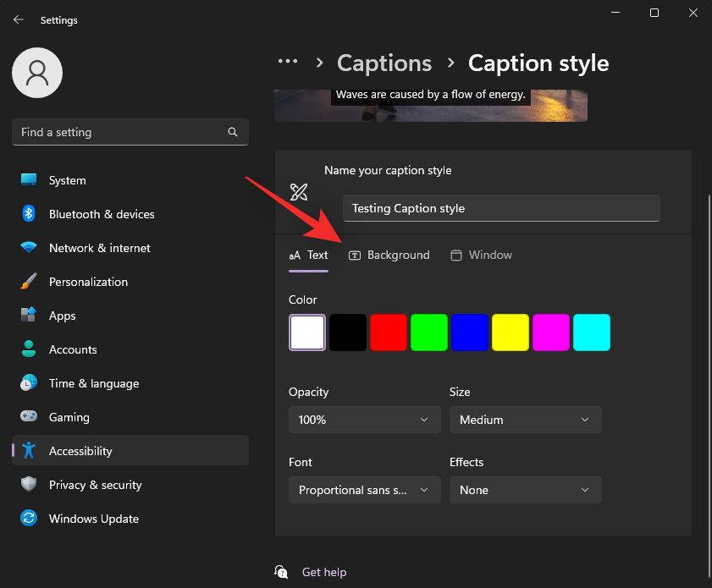Select the Windows Update icon
This screenshot has width=712, height=588.
28,519
